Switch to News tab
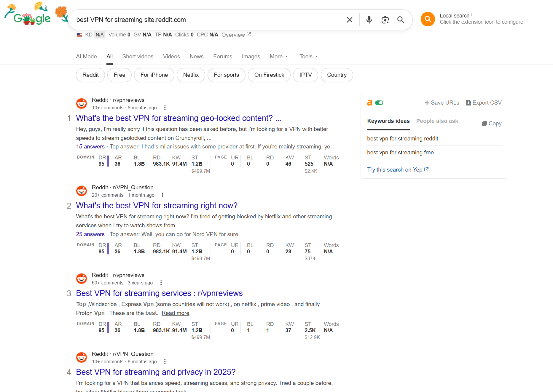The height and width of the screenshot is (392, 553). (x=197, y=56)
